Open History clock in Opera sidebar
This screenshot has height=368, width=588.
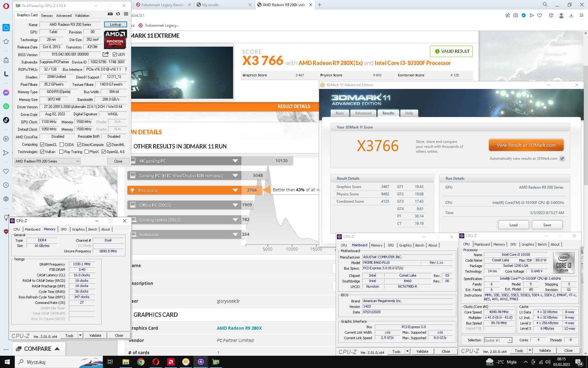6,185
